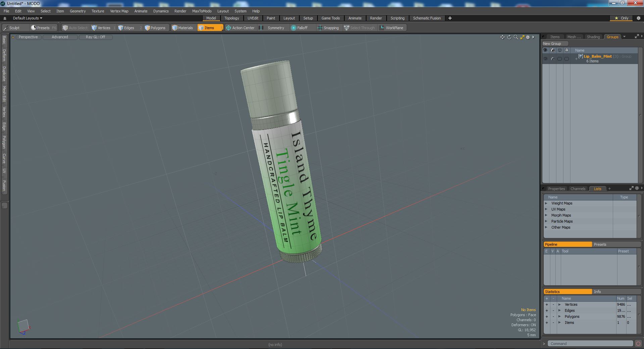Expand the Lip_Balm_Mint group contents
This screenshot has width=644, height=349.
[576, 59]
